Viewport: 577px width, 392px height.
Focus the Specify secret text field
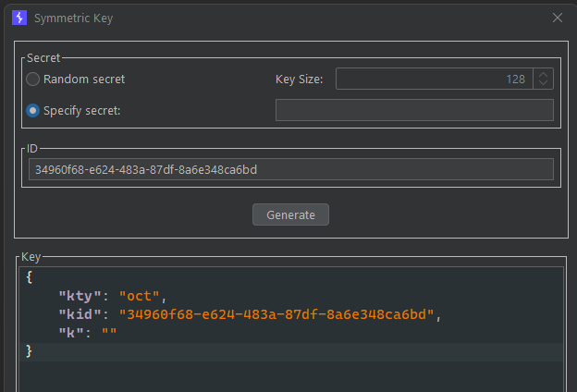click(x=414, y=111)
